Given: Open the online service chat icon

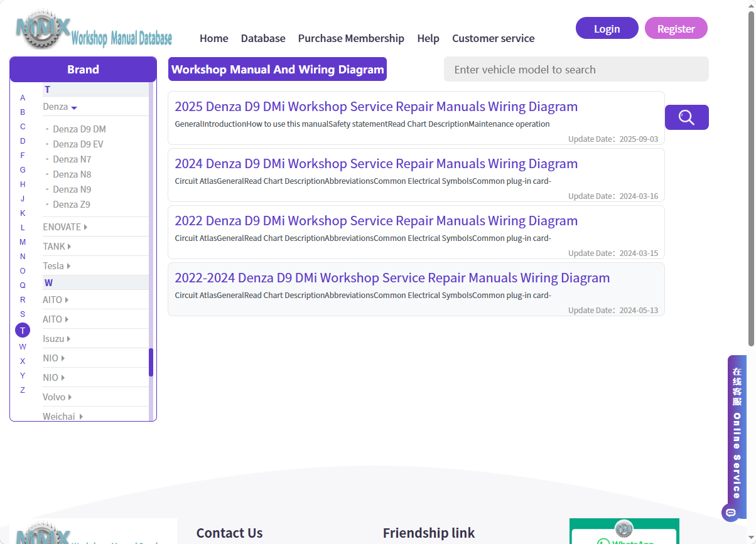Looking at the screenshot, I should point(730,512).
